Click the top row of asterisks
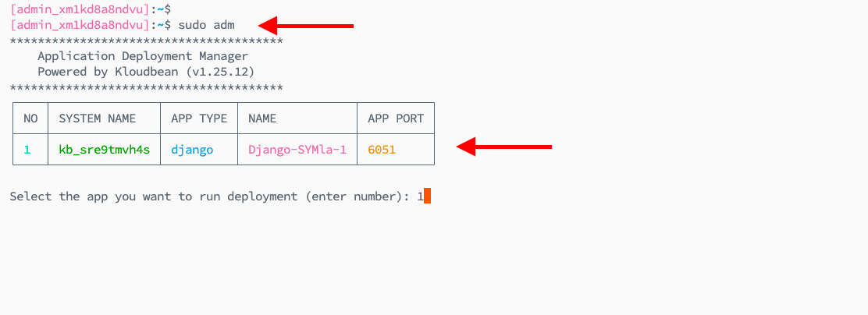 click(146, 41)
